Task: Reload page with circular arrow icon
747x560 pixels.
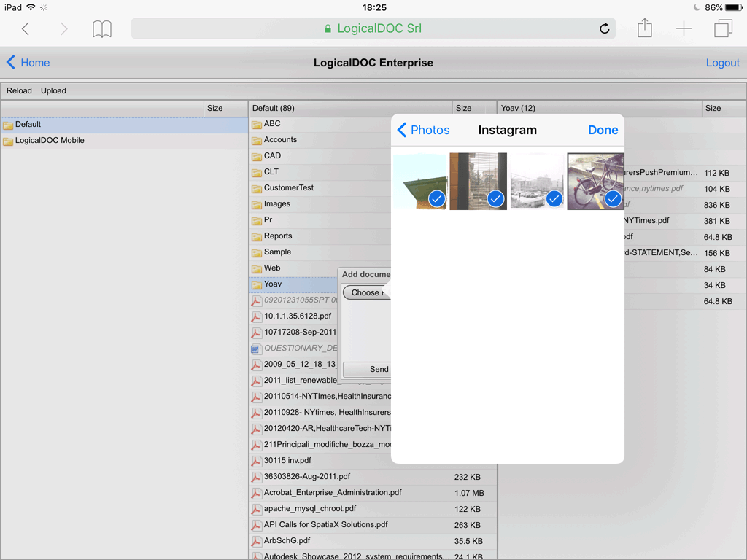Action: point(604,28)
